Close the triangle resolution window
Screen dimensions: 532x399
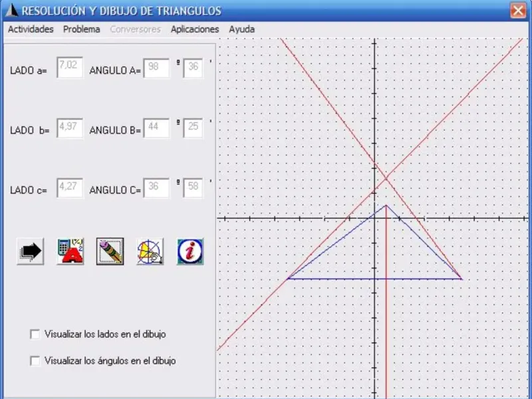(x=518, y=11)
